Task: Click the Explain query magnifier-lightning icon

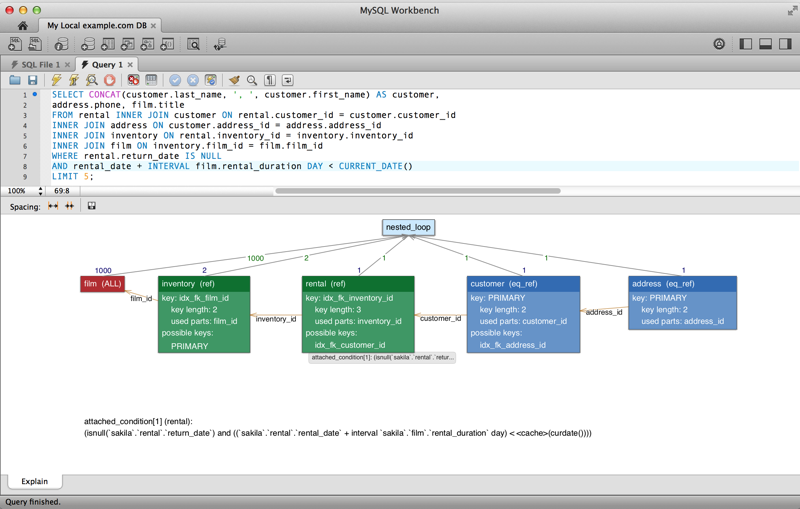Action: point(91,80)
